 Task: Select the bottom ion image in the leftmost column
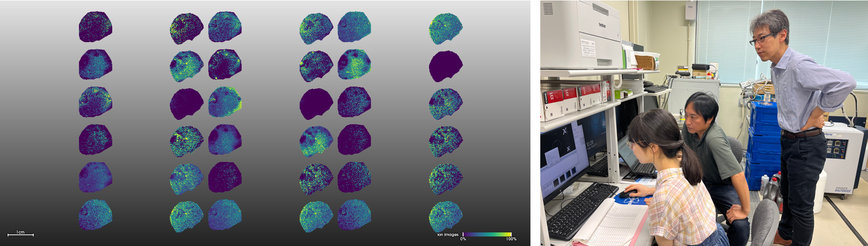(x=95, y=215)
